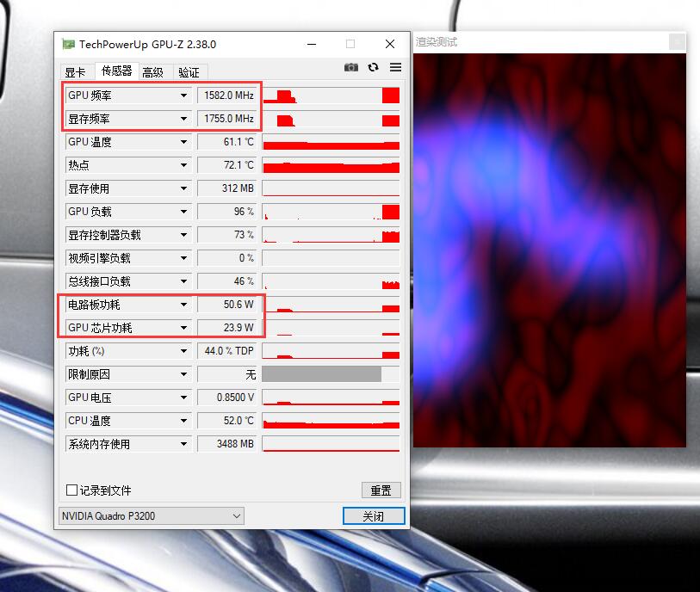Viewport: 700px width, 592px height.
Task: Open the 电路板功耗 dropdown
Action: [183, 305]
